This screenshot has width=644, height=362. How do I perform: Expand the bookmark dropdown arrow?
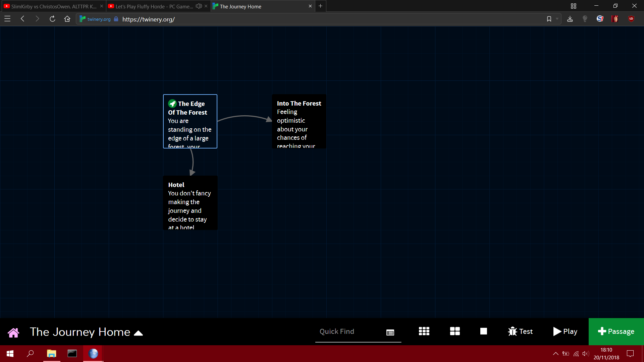(x=557, y=19)
